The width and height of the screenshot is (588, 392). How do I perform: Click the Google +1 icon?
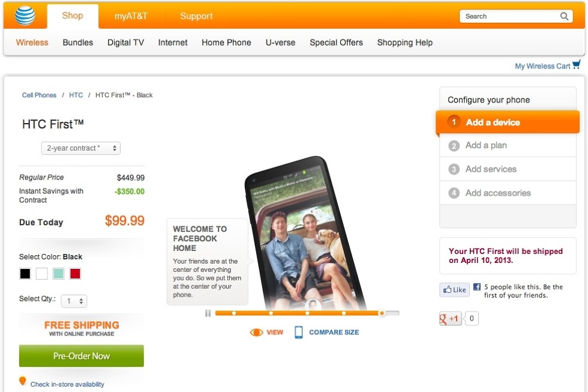[451, 319]
